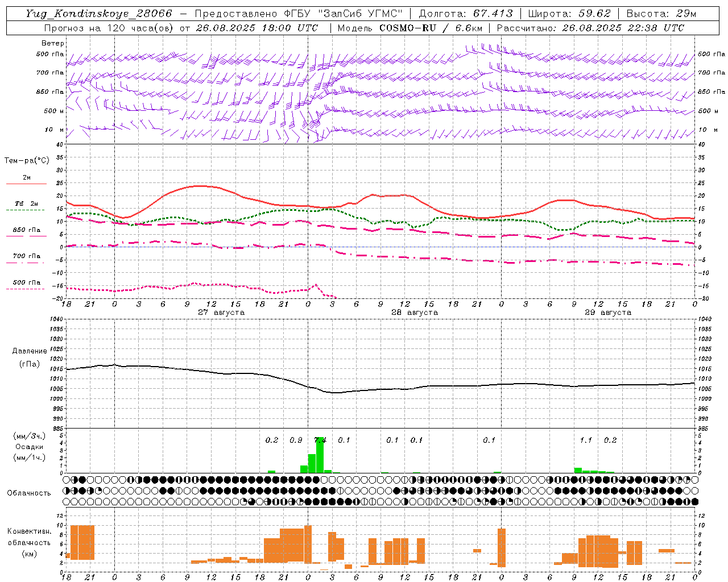Click the 'Осадки' precipitation panel label
Image resolution: width=728 pixels, height=582 pixels.
29,447
